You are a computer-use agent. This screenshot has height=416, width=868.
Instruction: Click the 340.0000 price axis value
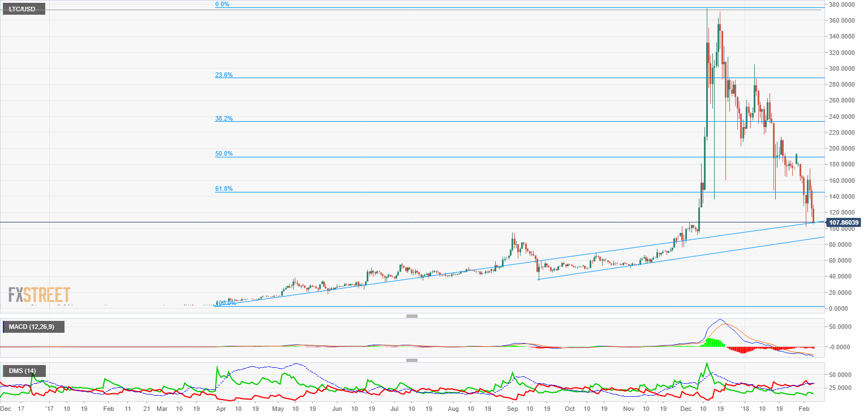[x=842, y=37]
